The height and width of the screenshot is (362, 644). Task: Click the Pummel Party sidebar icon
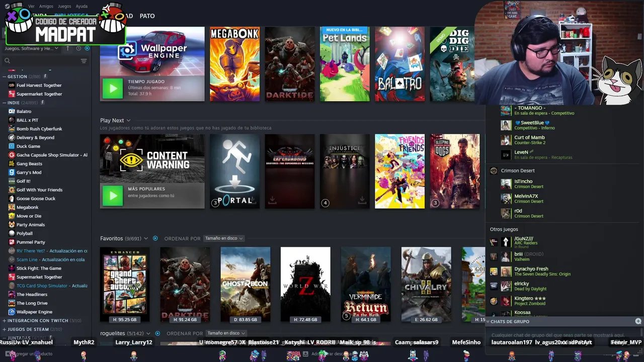(12, 242)
